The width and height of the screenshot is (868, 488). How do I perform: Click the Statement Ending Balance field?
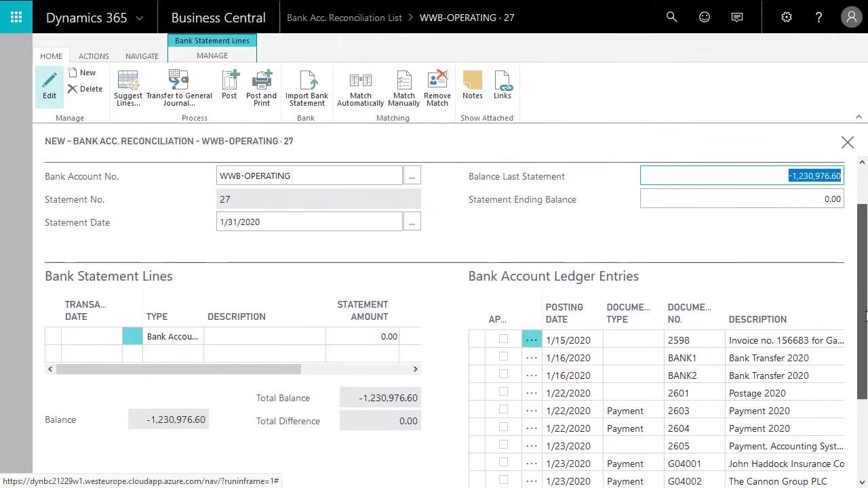pyautogui.click(x=742, y=199)
